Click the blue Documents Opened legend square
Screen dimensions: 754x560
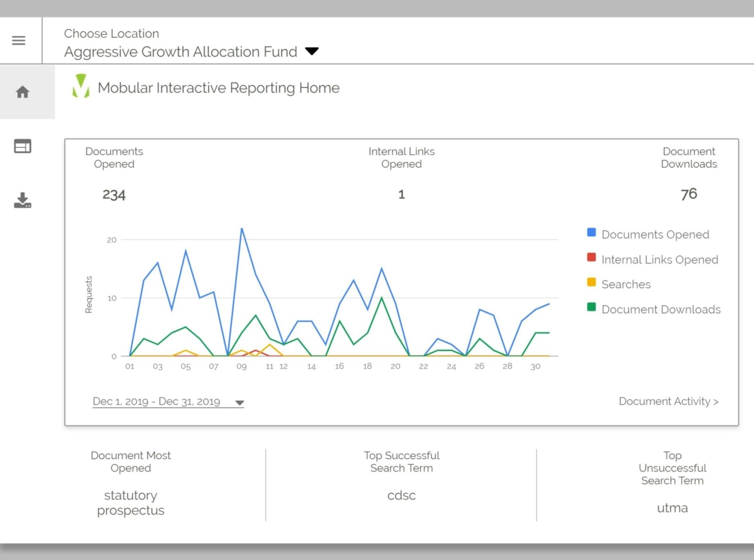click(x=590, y=232)
